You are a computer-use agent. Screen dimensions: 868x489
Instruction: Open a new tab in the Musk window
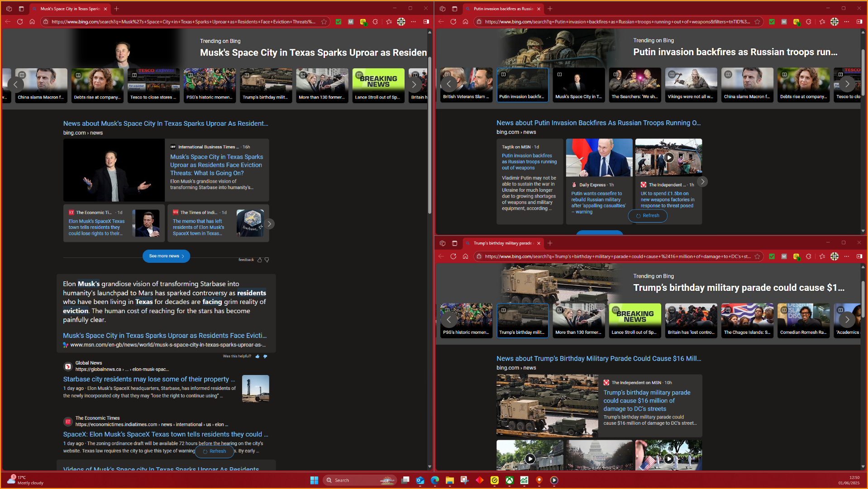pos(117,9)
